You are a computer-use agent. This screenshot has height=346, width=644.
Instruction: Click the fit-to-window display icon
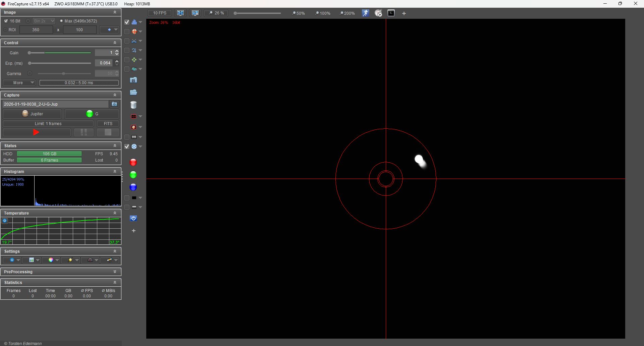click(x=180, y=13)
